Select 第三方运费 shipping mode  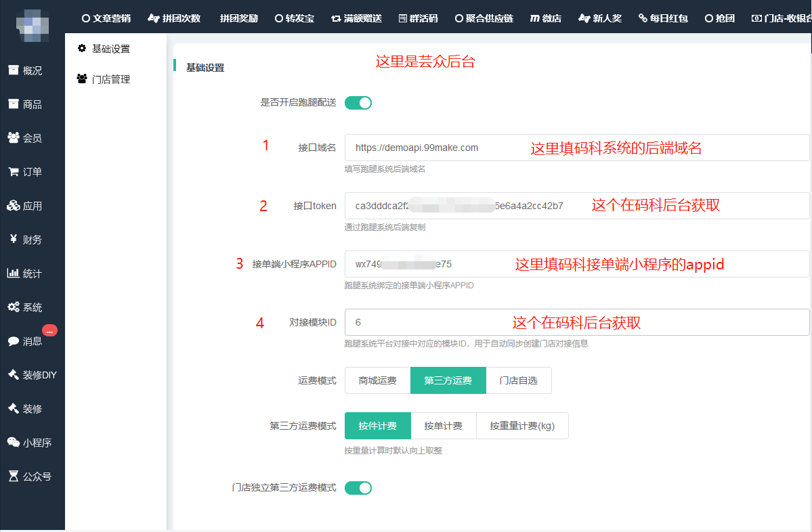tap(448, 380)
